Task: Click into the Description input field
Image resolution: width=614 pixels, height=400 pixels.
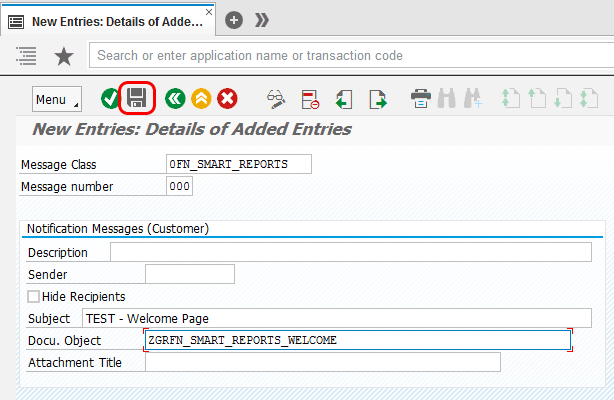Action: click(x=350, y=252)
